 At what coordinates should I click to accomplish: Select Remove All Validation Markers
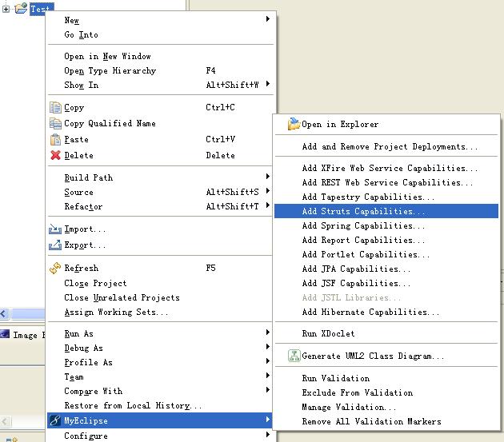coord(386,421)
